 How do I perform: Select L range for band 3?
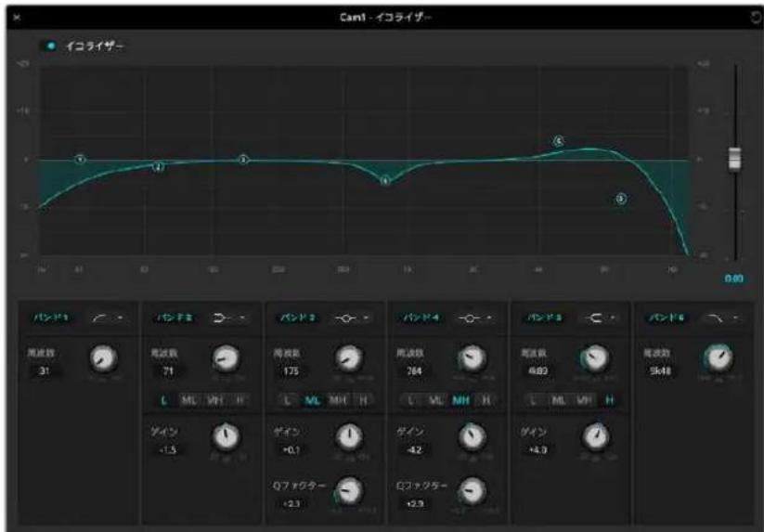tap(288, 400)
